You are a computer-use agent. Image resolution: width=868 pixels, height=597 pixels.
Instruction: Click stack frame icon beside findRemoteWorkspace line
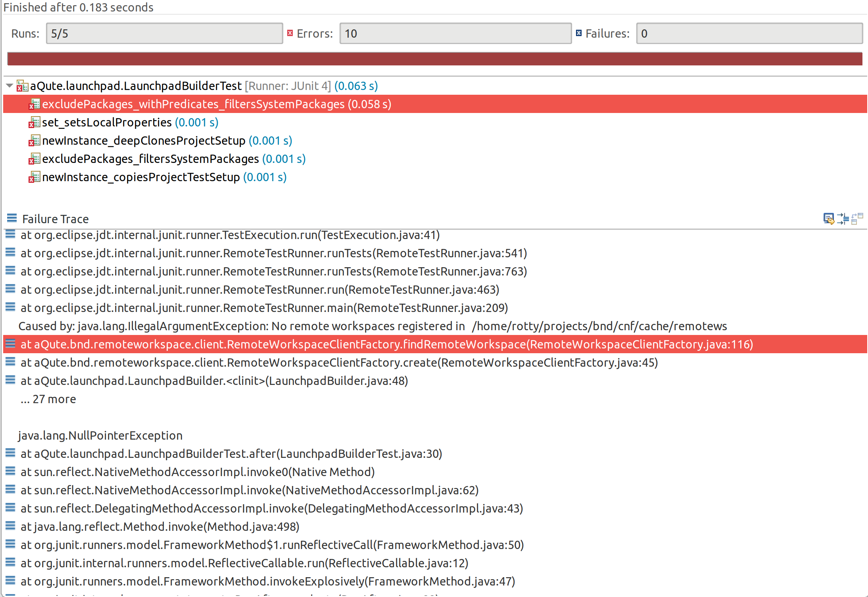(x=10, y=344)
